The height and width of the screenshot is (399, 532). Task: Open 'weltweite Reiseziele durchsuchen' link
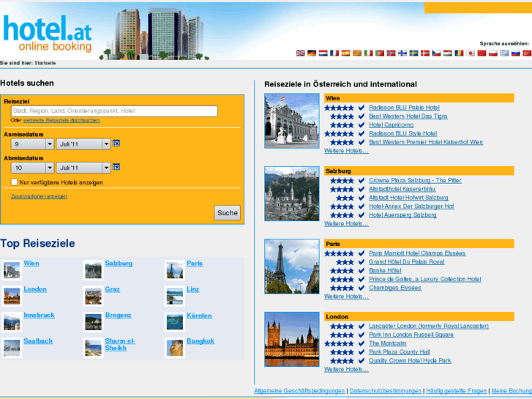[61, 120]
